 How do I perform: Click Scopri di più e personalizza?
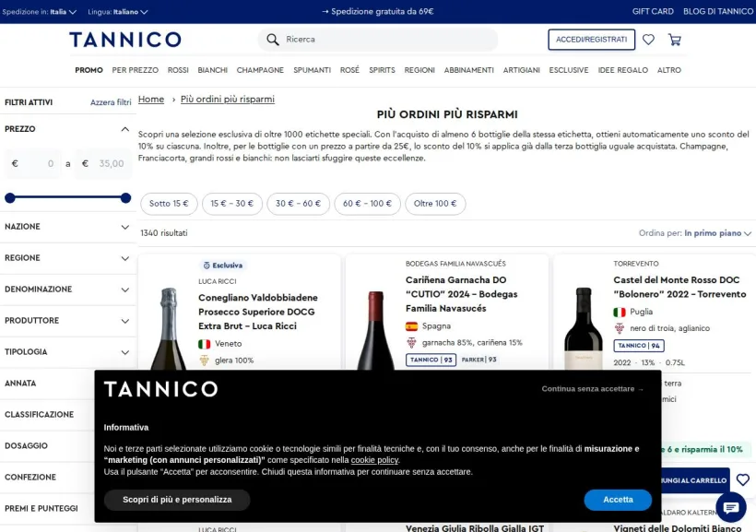177,500
